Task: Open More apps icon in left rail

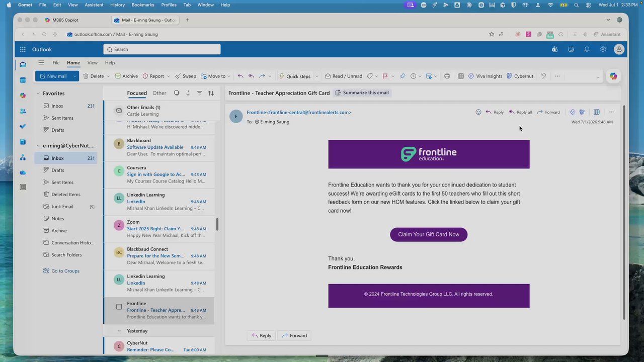Action: (x=23, y=187)
